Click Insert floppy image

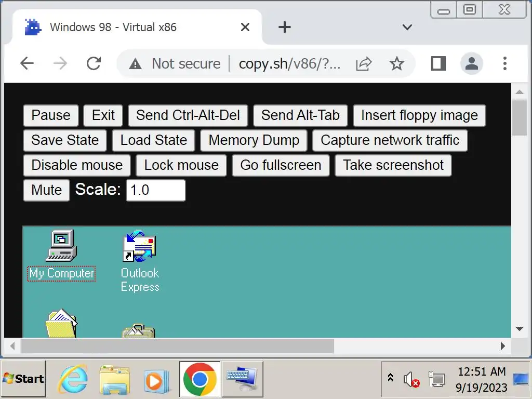419,115
